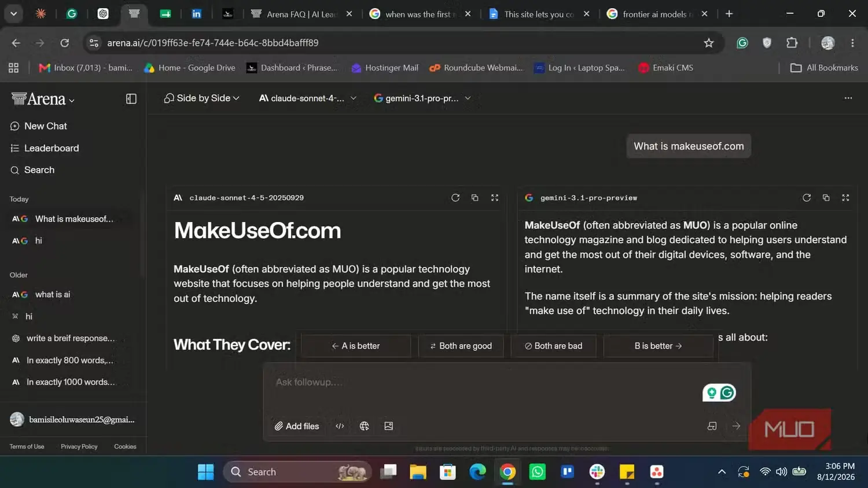Copy the claude-sonnet-4-5 response

click(x=475, y=198)
